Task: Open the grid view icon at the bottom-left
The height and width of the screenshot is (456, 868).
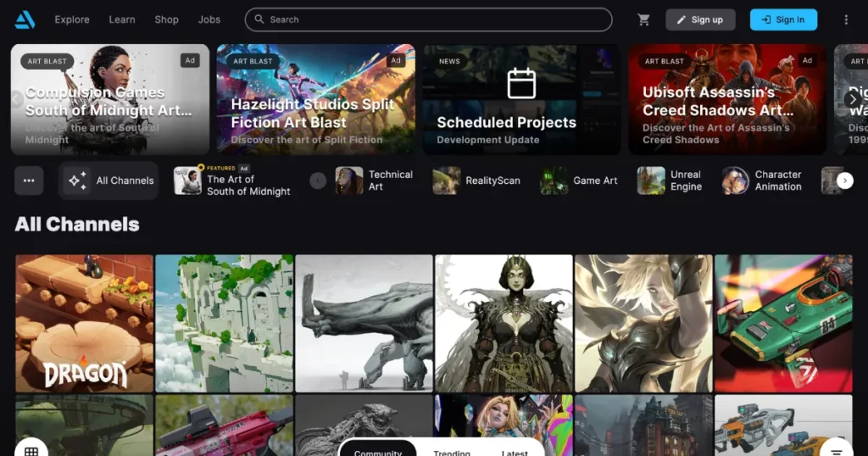Action: click(31, 450)
